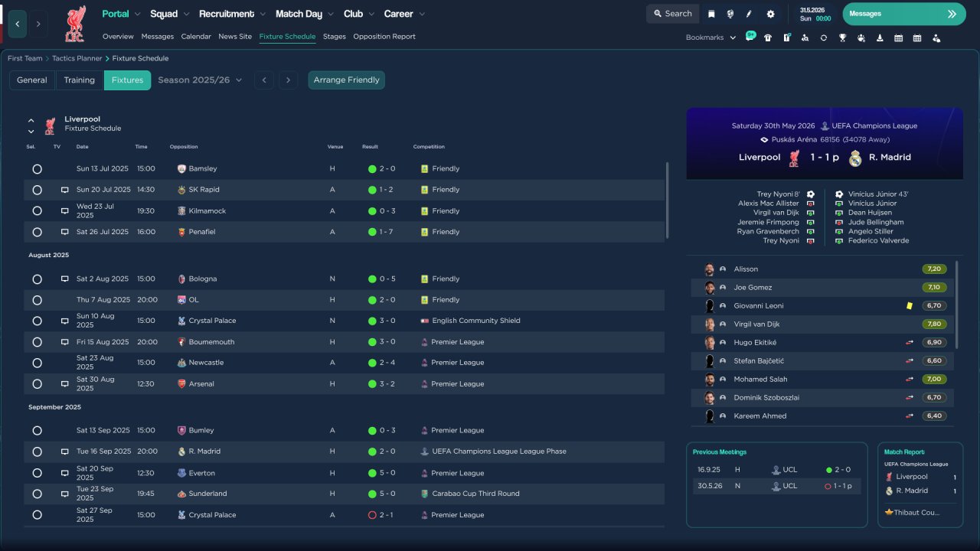Select the Arsenal fixture radio button

tap(37, 384)
